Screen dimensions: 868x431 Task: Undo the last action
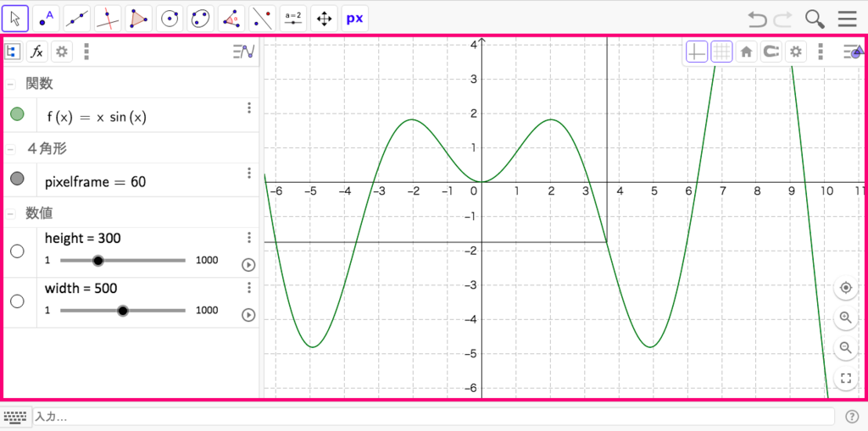point(757,19)
